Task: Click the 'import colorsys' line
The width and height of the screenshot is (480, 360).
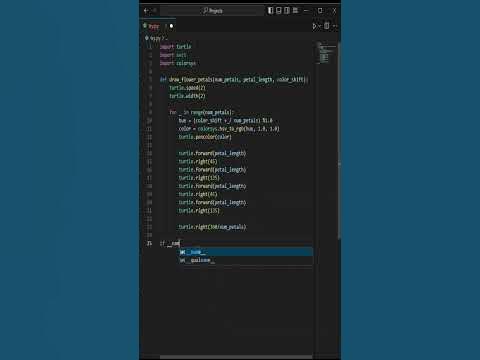Action: pyautogui.click(x=178, y=63)
